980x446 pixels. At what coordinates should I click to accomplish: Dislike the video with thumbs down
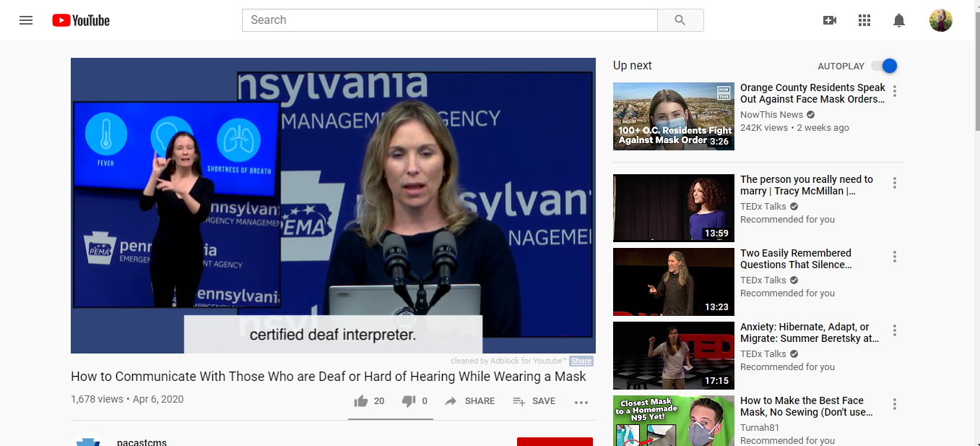coord(409,401)
